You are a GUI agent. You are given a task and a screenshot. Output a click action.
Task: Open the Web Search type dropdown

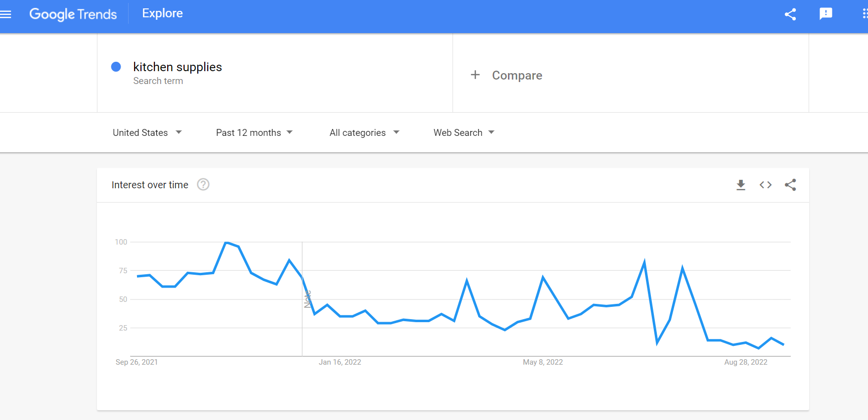coord(464,132)
